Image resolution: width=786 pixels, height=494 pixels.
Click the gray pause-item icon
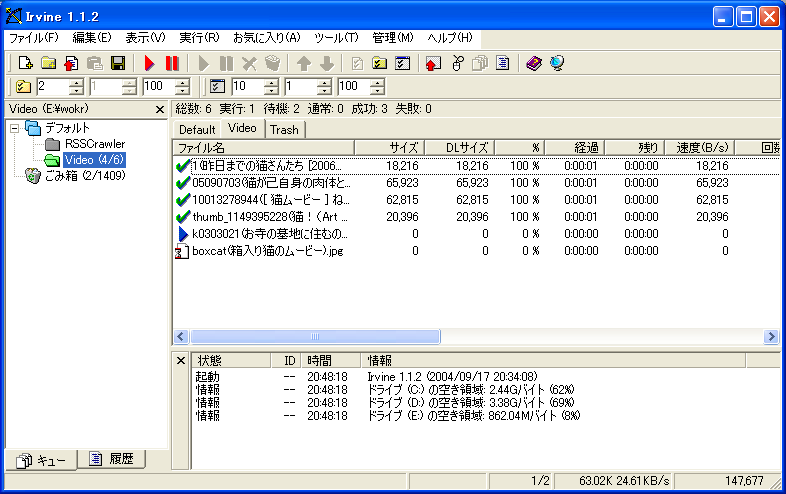227,63
